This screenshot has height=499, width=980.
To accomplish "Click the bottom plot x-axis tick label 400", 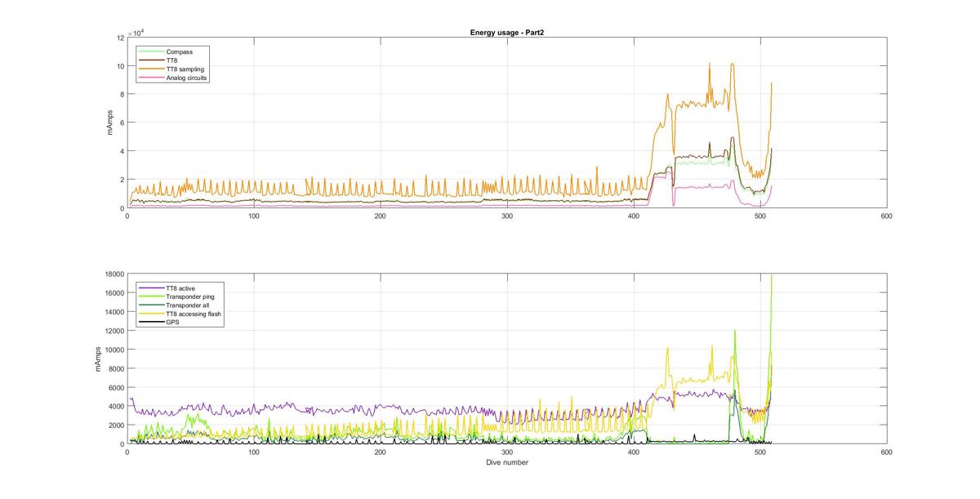I will click(634, 452).
